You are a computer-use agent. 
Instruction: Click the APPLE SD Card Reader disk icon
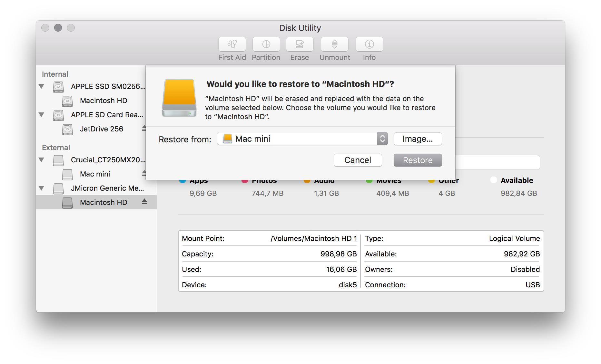(x=58, y=115)
